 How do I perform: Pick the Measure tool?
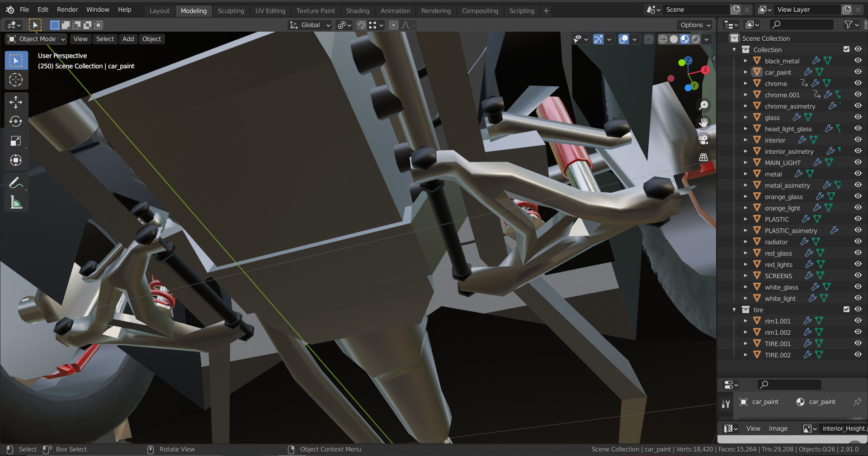(x=16, y=202)
